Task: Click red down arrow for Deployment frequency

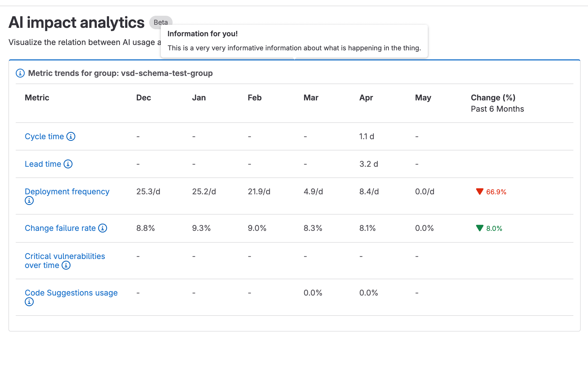Action: tap(480, 191)
